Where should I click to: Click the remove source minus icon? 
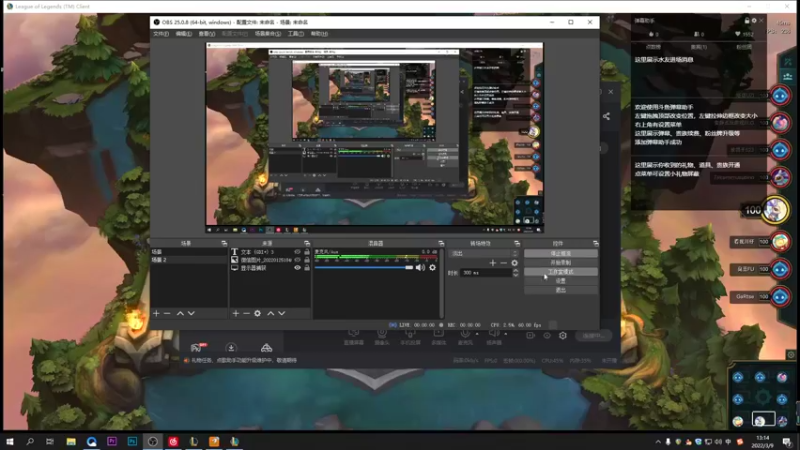246,313
